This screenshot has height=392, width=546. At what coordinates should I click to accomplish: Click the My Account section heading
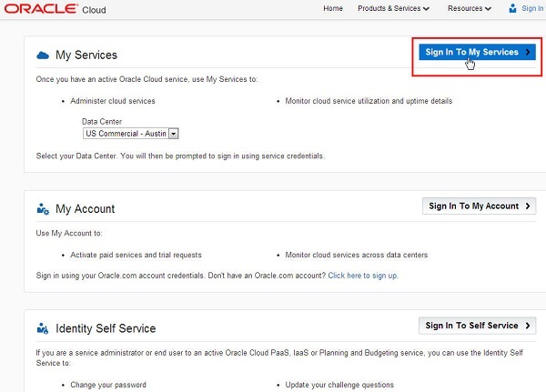pyautogui.click(x=86, y=208)
